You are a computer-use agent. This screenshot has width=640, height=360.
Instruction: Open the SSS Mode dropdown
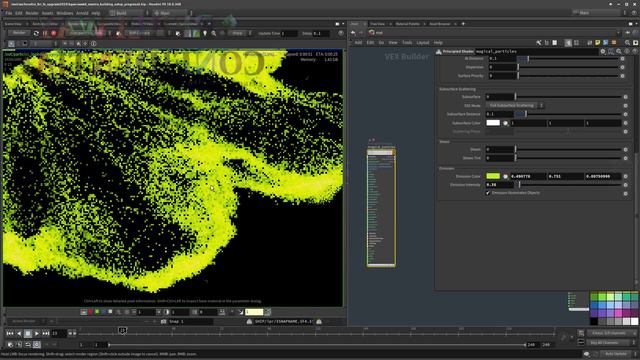click(x=515, y=105)
